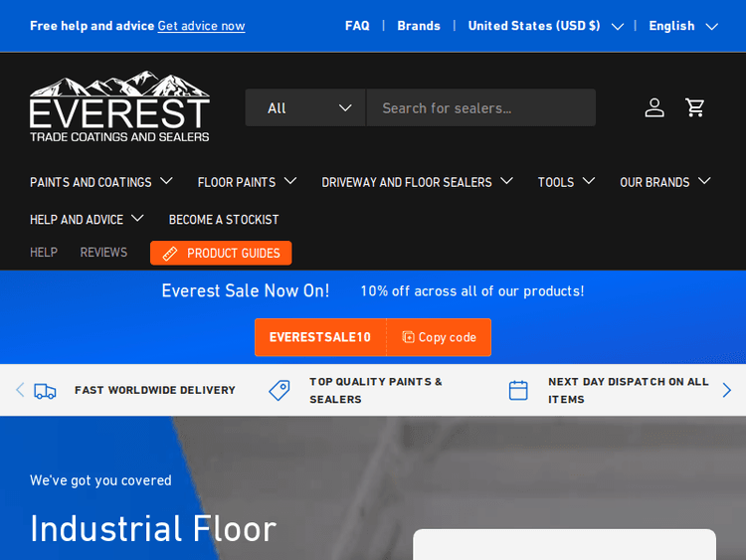Open the Brands top link
Screen dimensions: 746x560
pos(419,26)
